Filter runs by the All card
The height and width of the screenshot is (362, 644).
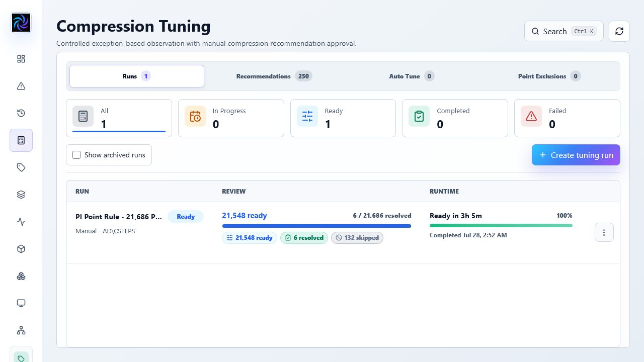coord(119,118)
